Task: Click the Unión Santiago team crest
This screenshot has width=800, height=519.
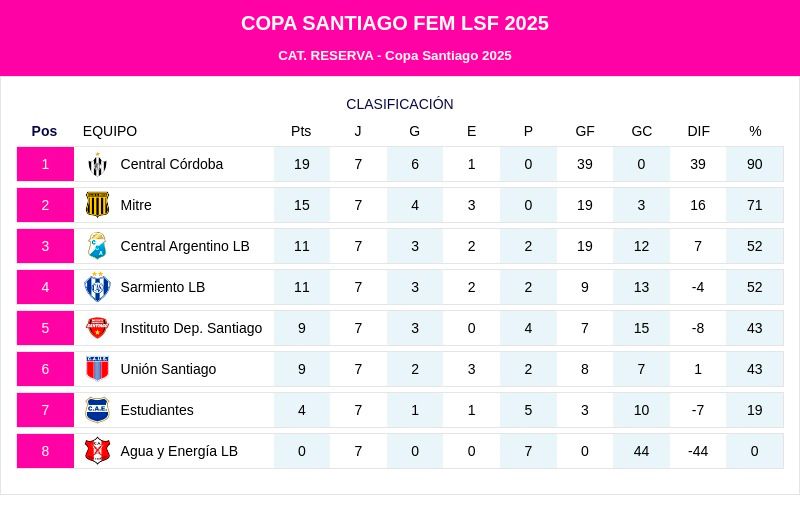Action: pos(97,369)
